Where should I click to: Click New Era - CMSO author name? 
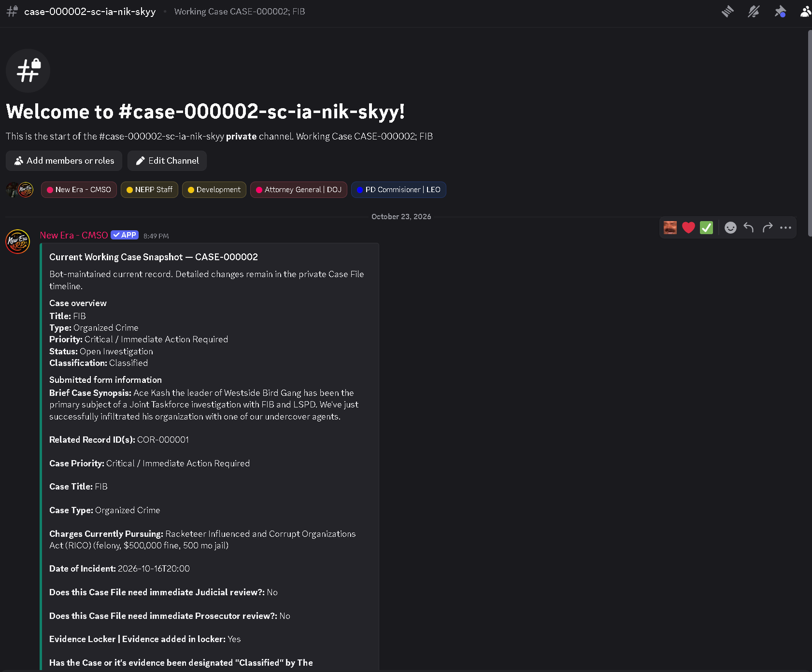pos(74,235)
